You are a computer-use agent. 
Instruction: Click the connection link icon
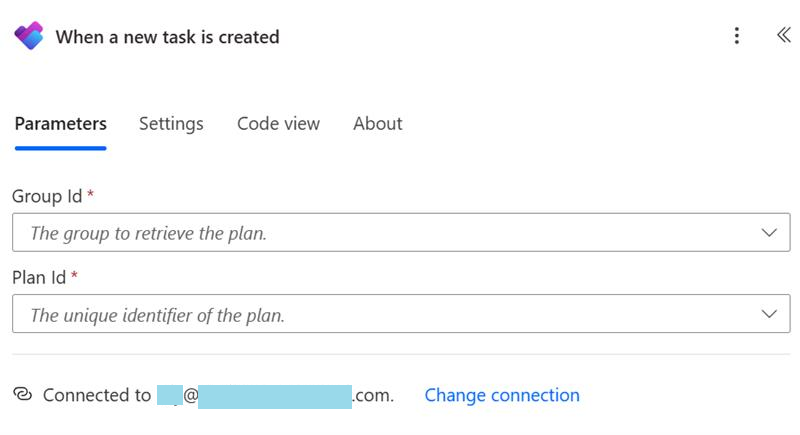tap(23, 395)
